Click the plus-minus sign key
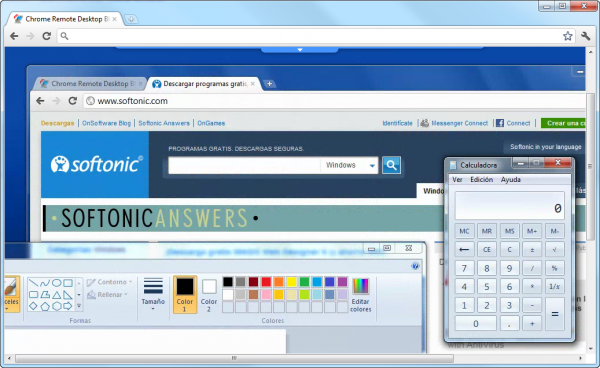Viewport: 600px width, 368px height. 532,249
